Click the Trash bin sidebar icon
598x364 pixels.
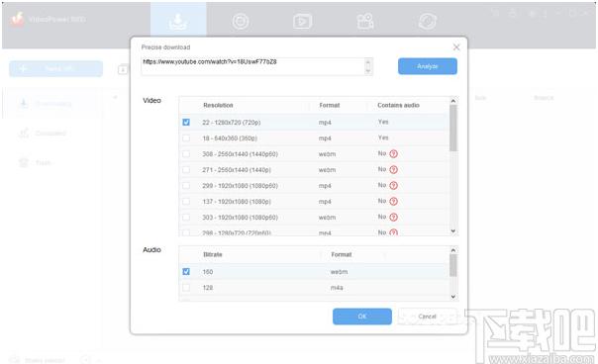tap(23, 163)
